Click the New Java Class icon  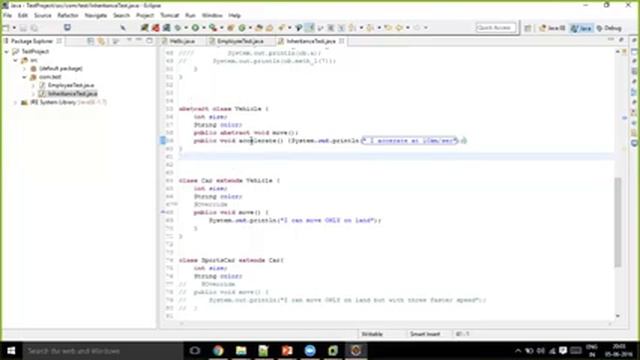coord(242,28)
